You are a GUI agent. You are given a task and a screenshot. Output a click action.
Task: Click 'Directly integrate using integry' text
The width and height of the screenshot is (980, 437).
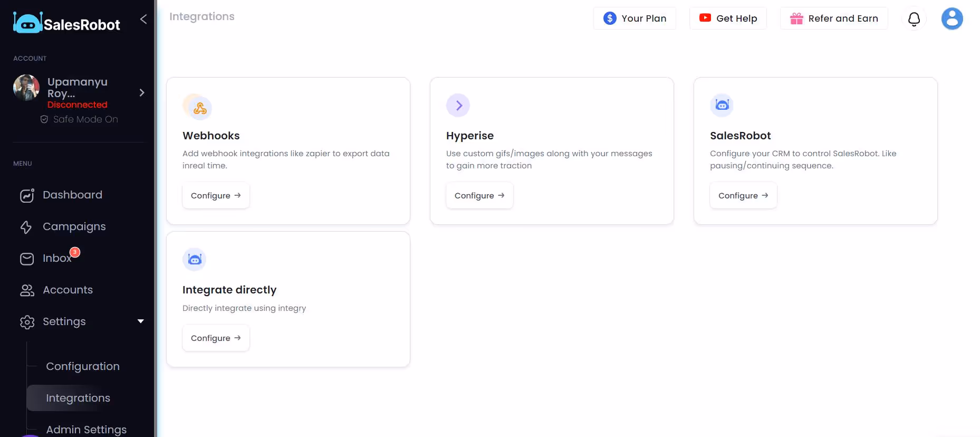coord(244,308)
